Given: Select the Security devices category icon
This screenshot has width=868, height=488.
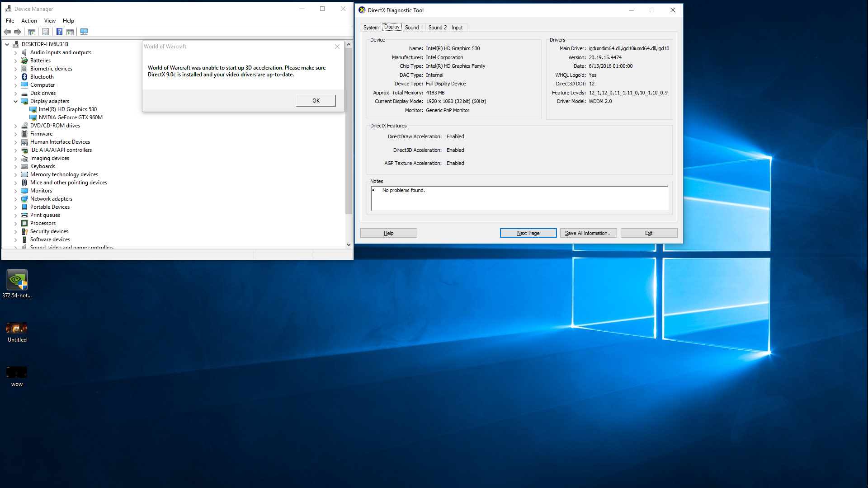Looking at the screenshot, I should click(24, 231).
